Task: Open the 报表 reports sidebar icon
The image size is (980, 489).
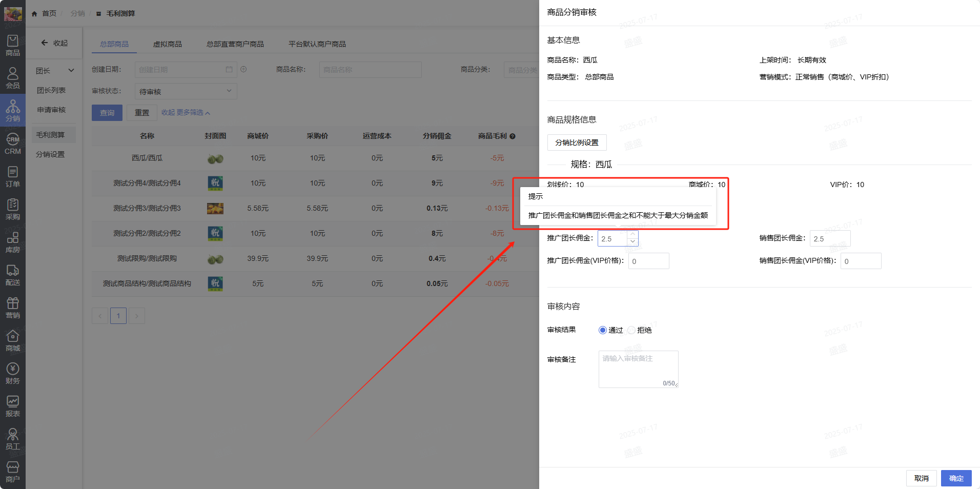Action: pos(13,406)
